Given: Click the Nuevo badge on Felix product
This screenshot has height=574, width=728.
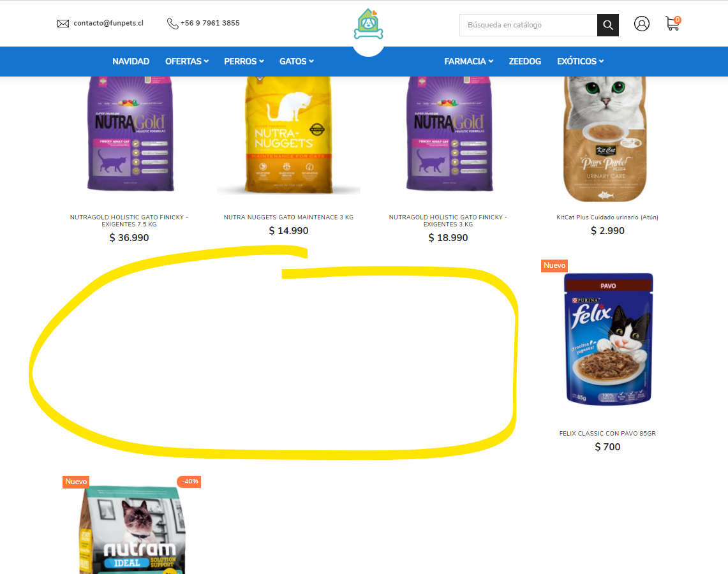Looking at the screenshot, I should coord(554,265).
